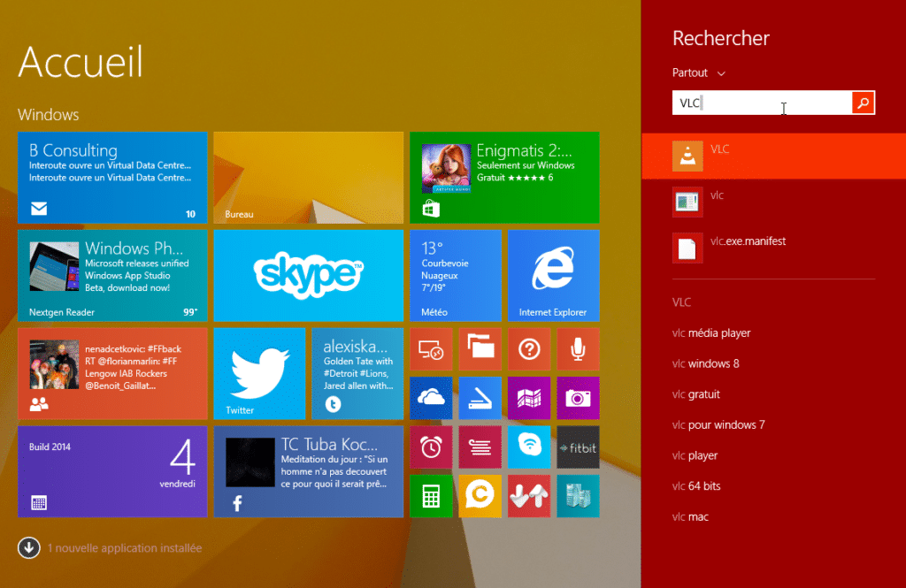Select suggestion vlc player

pyautogui.click(x=695, y=455)
